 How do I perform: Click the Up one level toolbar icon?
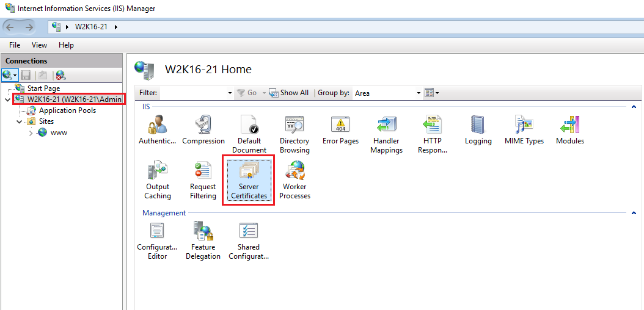(x=42, y=75)
